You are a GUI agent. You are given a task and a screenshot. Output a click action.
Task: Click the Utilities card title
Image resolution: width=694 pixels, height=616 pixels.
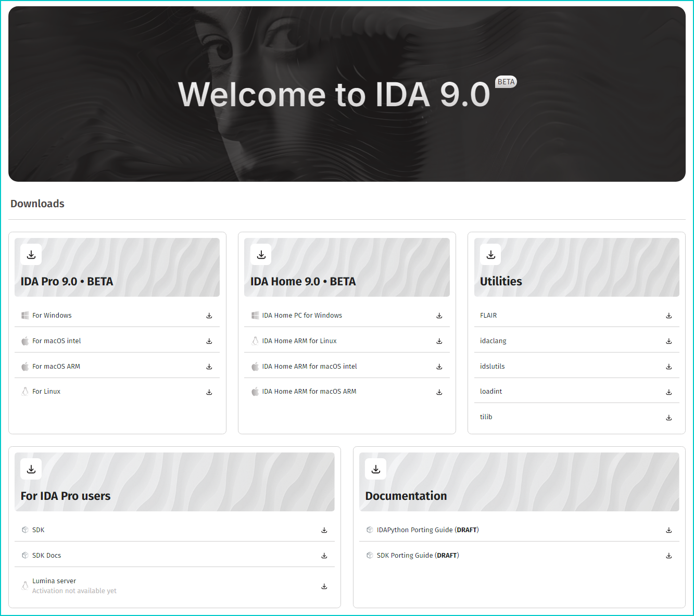(501, 282)
